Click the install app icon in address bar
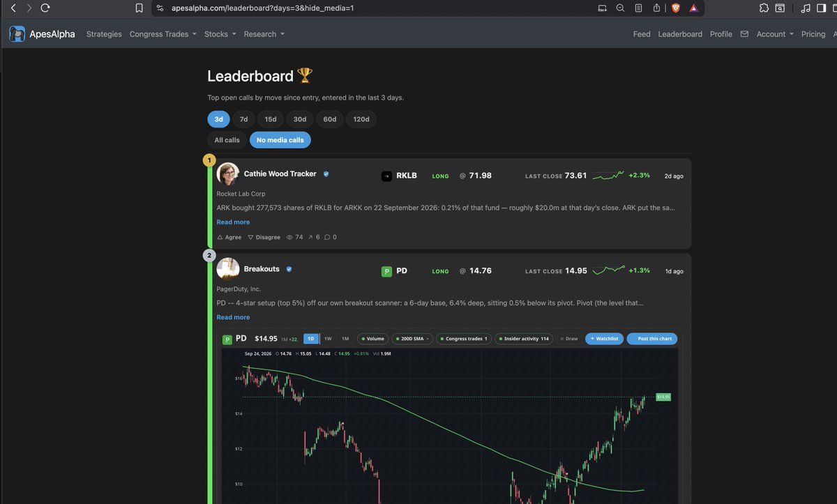837x504 pixels. coord(603,8)
